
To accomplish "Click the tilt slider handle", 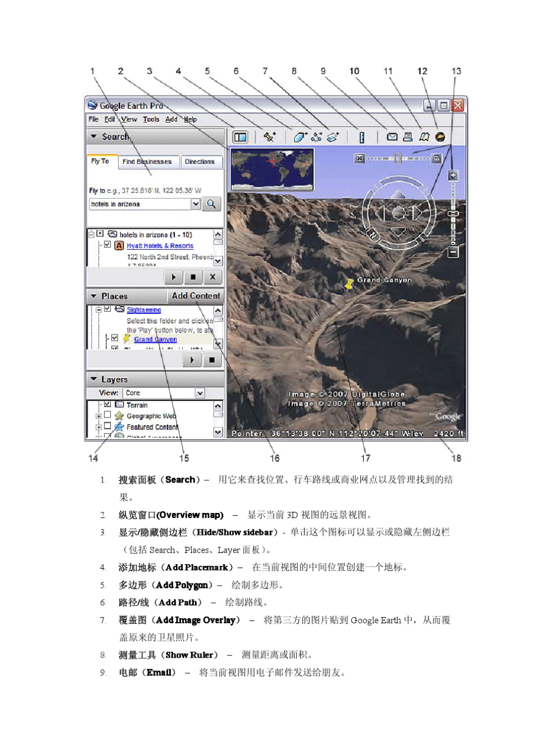I will (397, 159).
